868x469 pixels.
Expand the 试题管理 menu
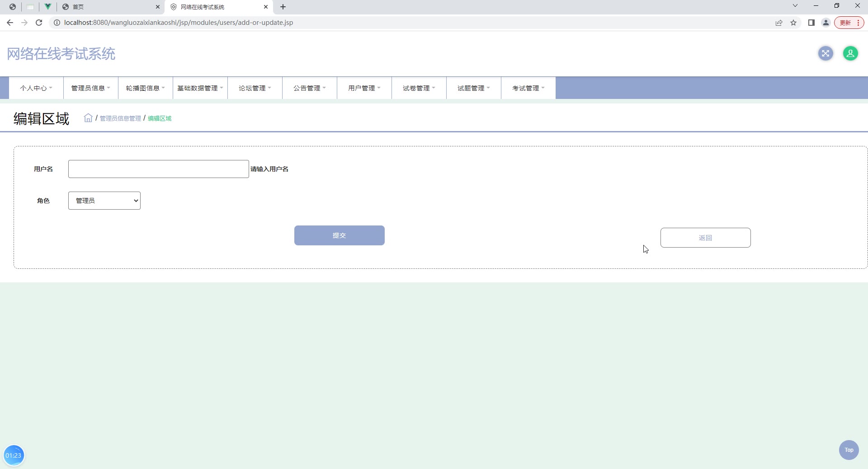coord(474,88)
